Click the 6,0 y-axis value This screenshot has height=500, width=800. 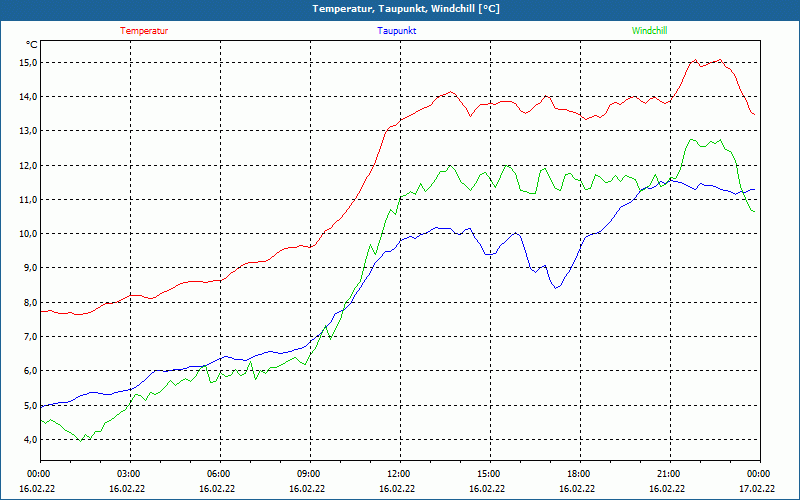coord(30,371)
